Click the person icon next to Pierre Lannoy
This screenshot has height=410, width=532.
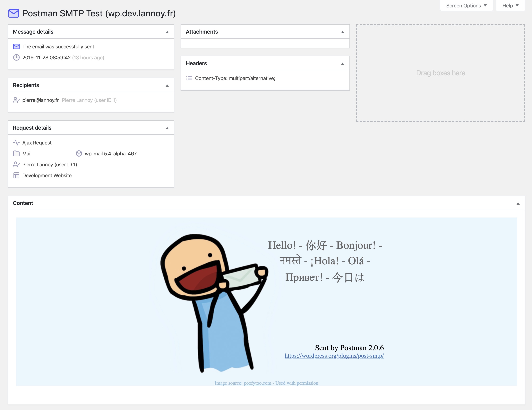[x=16, y=164]
